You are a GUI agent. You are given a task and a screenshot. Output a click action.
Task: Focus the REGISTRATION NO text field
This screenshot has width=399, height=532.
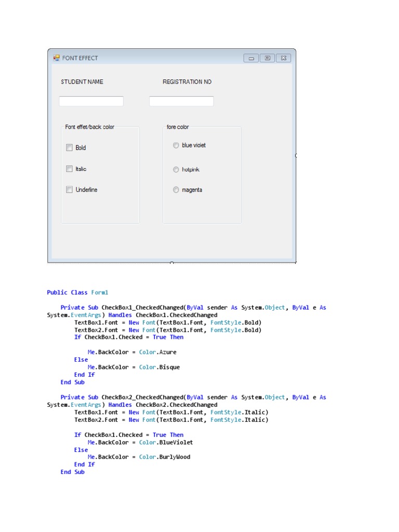(x=181, y=101)
